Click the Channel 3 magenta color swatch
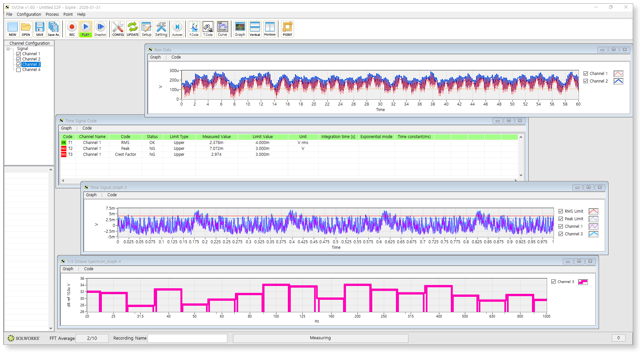The height and width of the screenshot is (355, 644). pyautogui.click(x=583, y=282)
